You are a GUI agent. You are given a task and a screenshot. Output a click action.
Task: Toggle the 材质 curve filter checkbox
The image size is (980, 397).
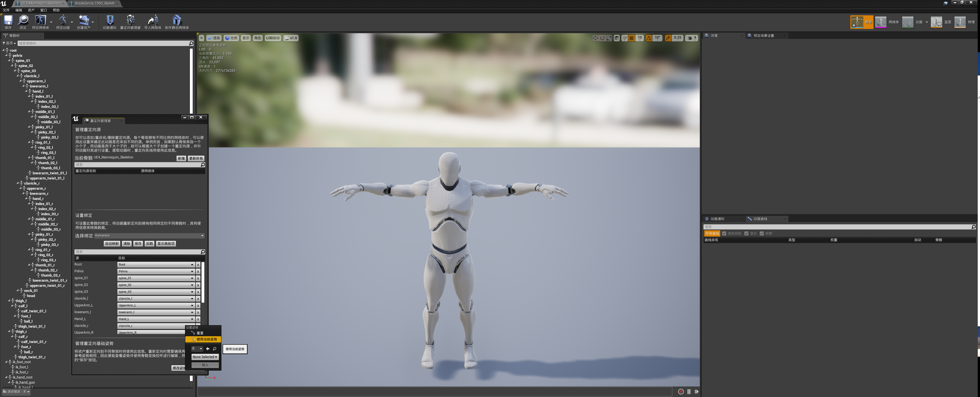coord(762,233)
